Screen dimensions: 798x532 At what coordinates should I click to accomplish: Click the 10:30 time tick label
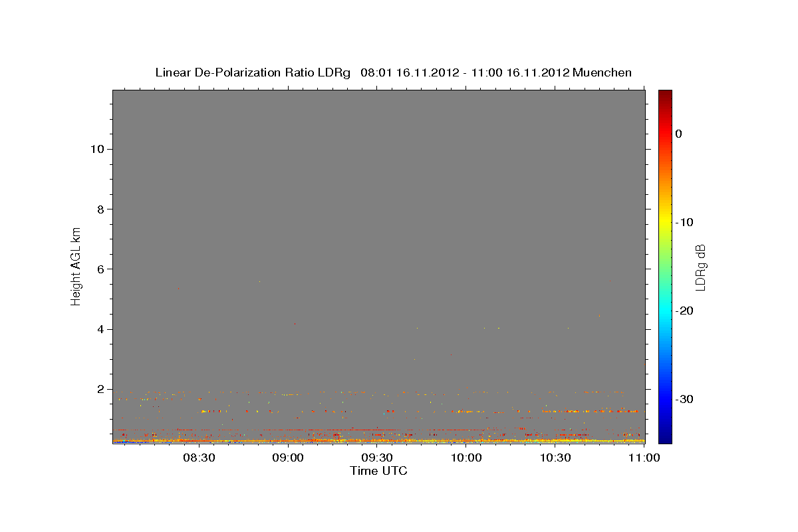tap(555, 458)
